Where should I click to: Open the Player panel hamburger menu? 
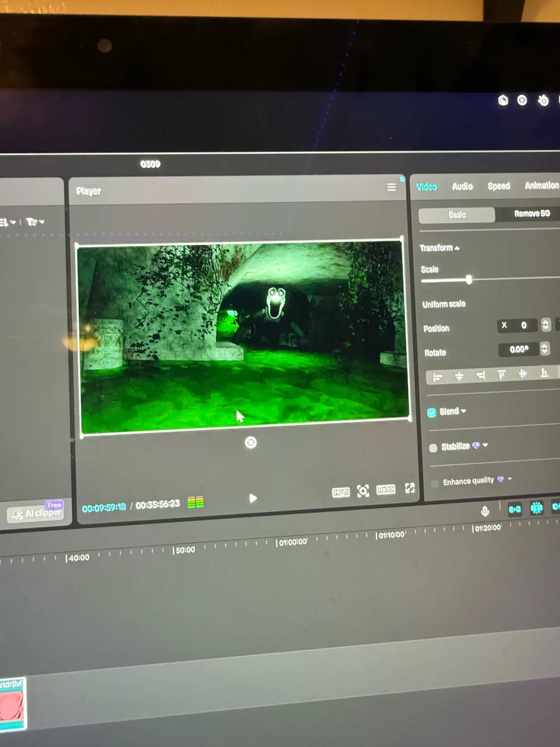pyautogui.click(x=391, y=187)
